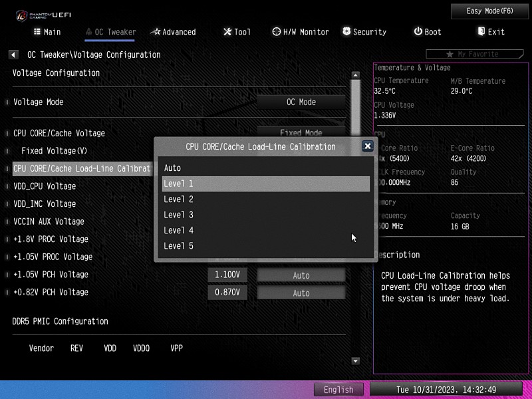
Task: Open the Tool menu tab
Action: tap(237, 32)
